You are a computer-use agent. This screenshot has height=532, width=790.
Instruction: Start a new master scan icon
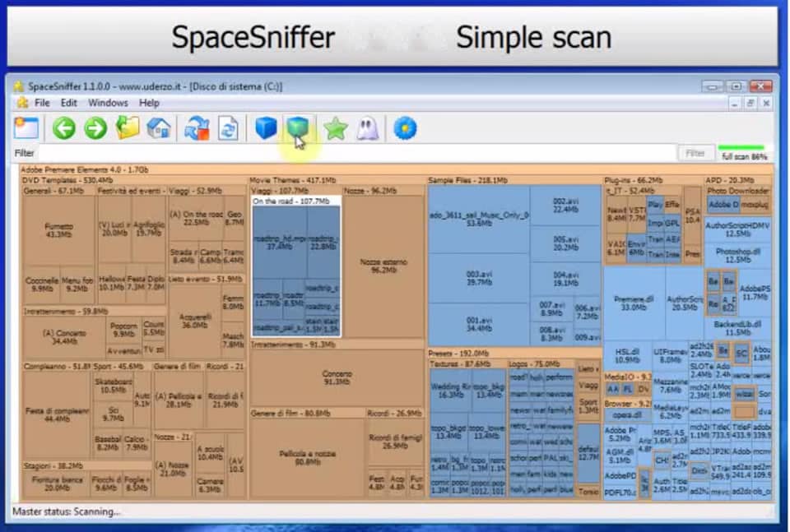pyautogui.click(x=197, y=128)
